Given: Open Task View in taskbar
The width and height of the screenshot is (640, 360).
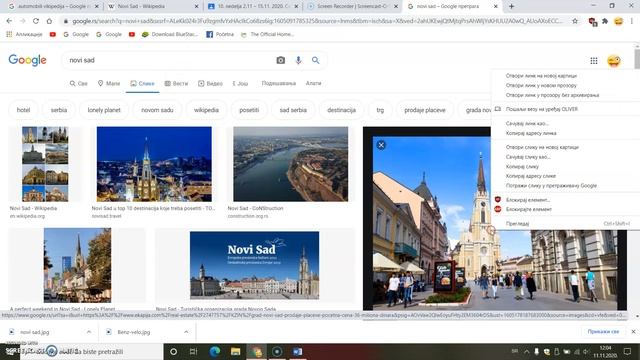Looking at the screenshot, I should pyautogui.click(x=193, y=351).
